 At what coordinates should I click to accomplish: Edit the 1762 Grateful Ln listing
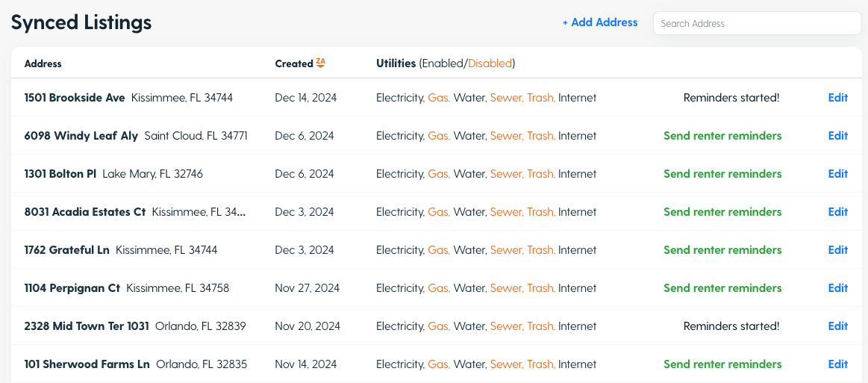coord(837,250)
